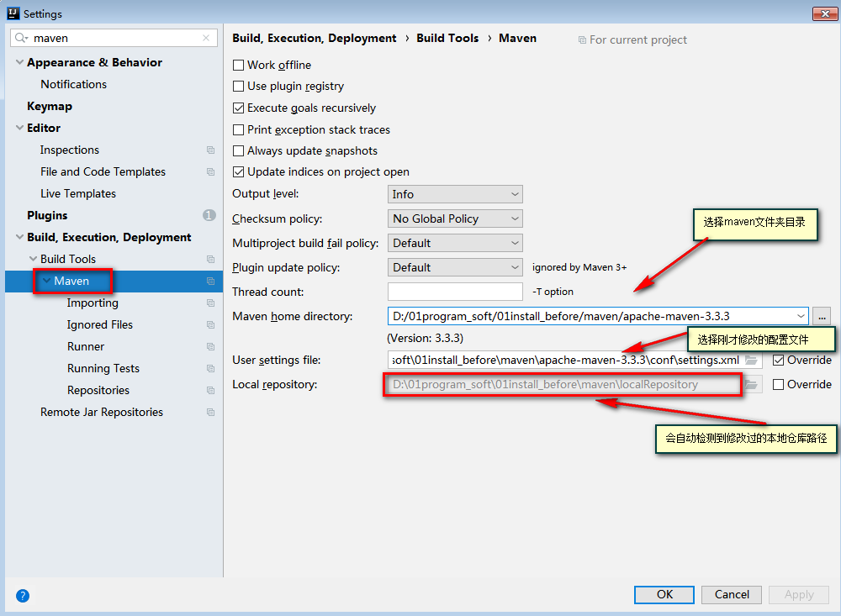Open the Checksum policy dropdown
The width and height of the screenshot is (841, 616).
[455, 218]
